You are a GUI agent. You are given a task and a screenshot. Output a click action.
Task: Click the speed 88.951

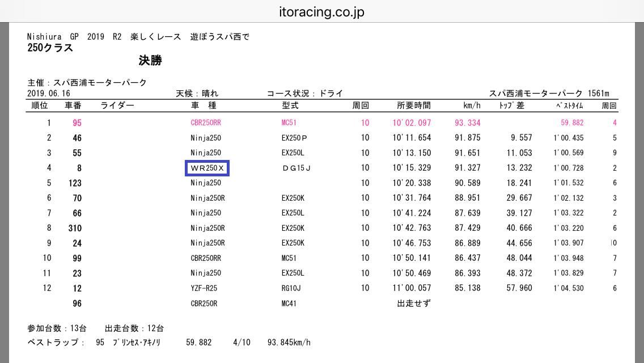click(467, 198)
